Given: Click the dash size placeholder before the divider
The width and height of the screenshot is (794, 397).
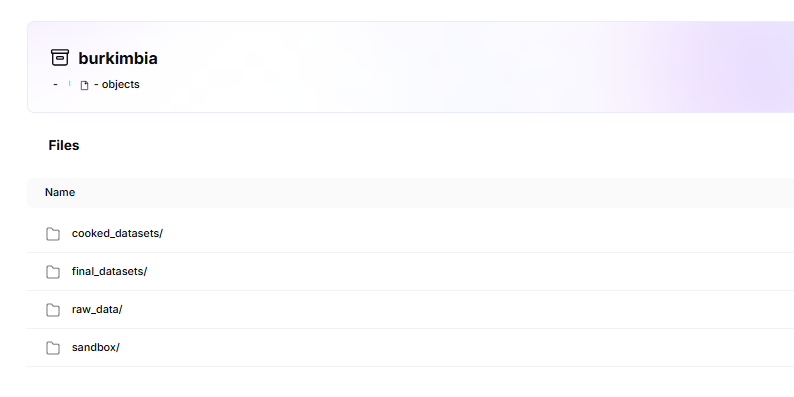Looking at the screenshot, I should click(x=55, y=85).
